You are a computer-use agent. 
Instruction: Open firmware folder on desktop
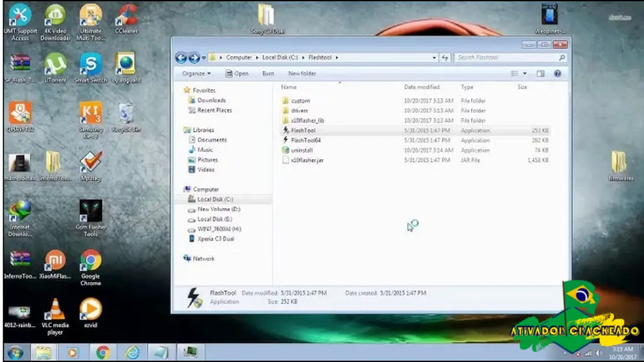[x=620, y=166]
